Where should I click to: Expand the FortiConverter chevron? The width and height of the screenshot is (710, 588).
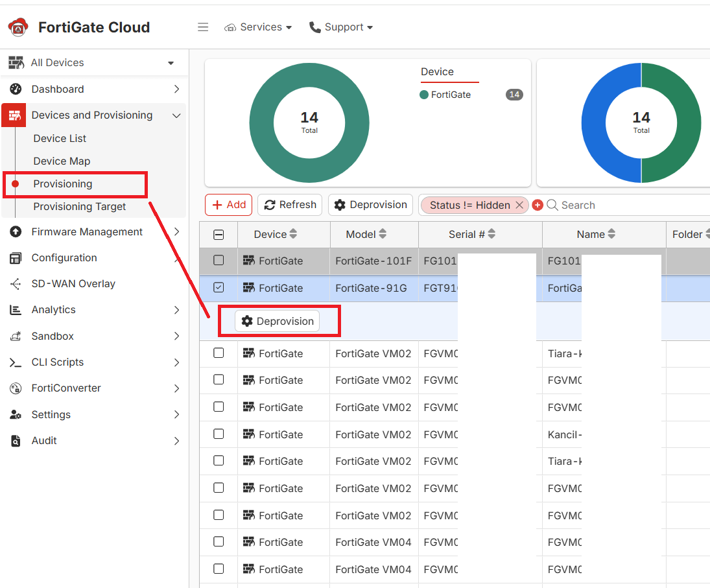coord(176,388)
